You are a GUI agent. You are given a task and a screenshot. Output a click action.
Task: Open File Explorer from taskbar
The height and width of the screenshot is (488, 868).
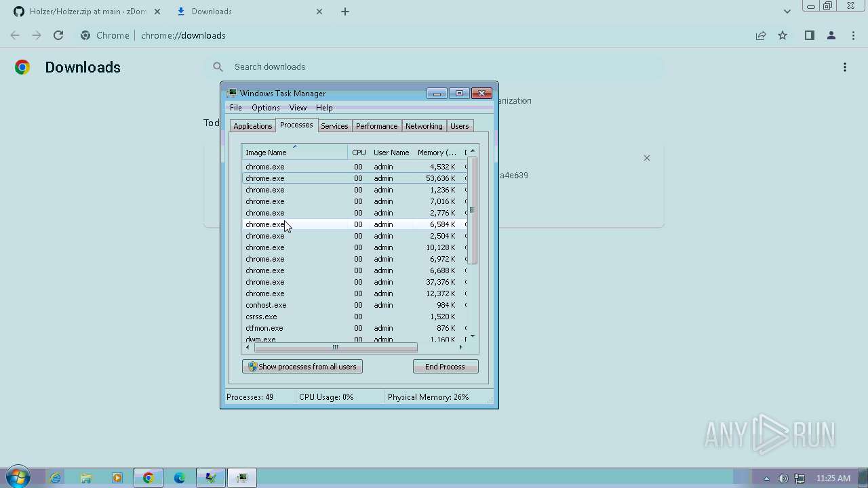coord(86,478)
